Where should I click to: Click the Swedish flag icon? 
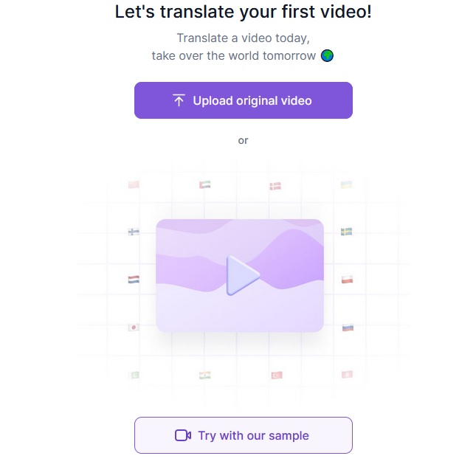click(346, 232)
